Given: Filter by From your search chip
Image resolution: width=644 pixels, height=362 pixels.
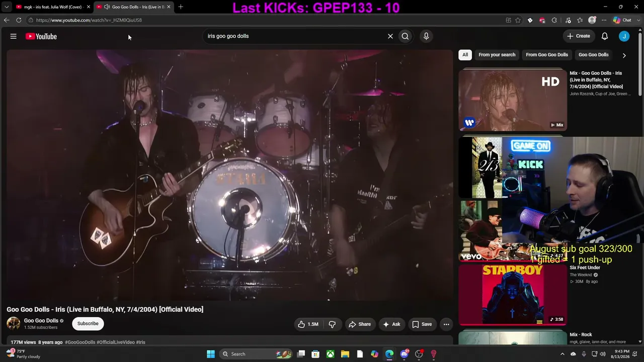Looking at the screenshot, I should coord(497,55).
